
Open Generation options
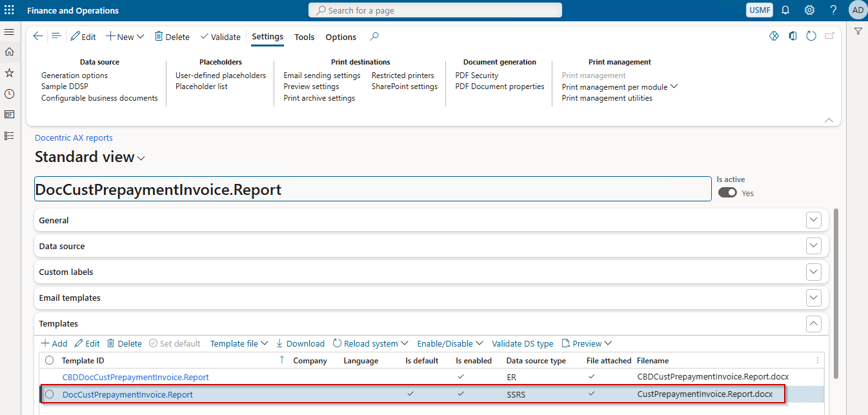pyautogui.click(x=75, y=76)
